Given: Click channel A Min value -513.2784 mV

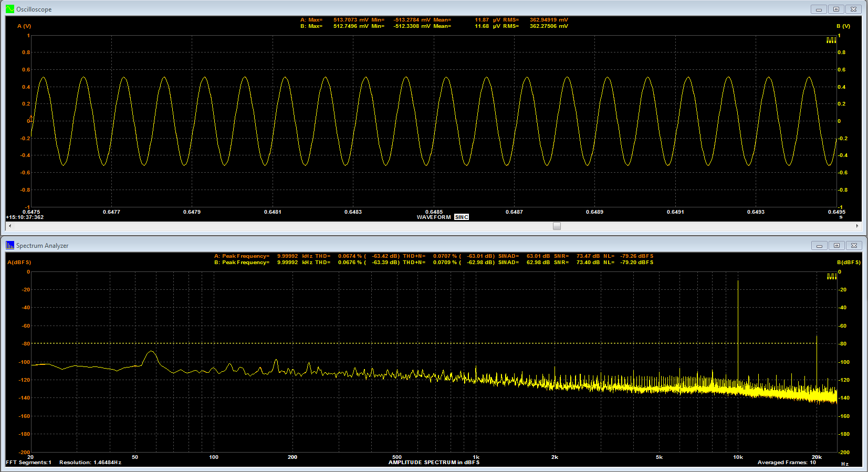Looking at the screenshot, I should pyautogui.click(x=412, y=20).
